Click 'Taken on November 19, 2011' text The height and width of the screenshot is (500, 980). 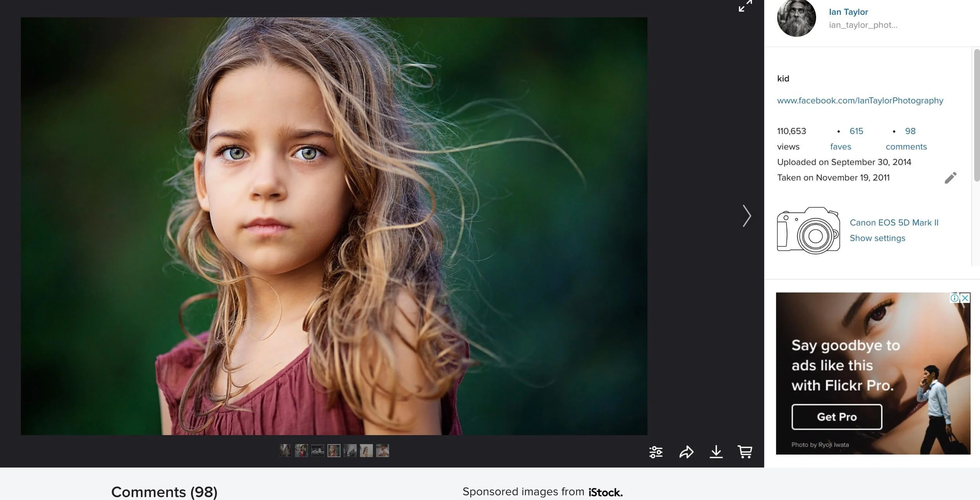click(833, 178)
